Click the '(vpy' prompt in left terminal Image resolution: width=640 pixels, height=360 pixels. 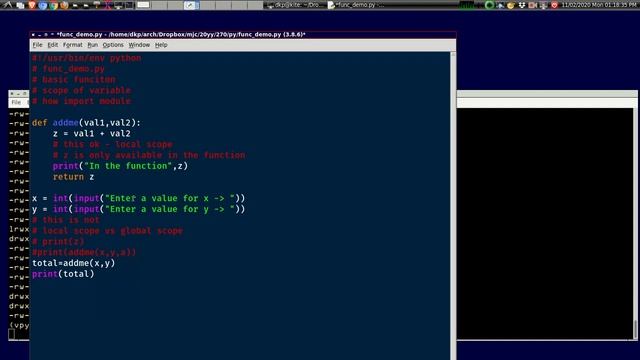pyautogui.click(x=19, y=325)
